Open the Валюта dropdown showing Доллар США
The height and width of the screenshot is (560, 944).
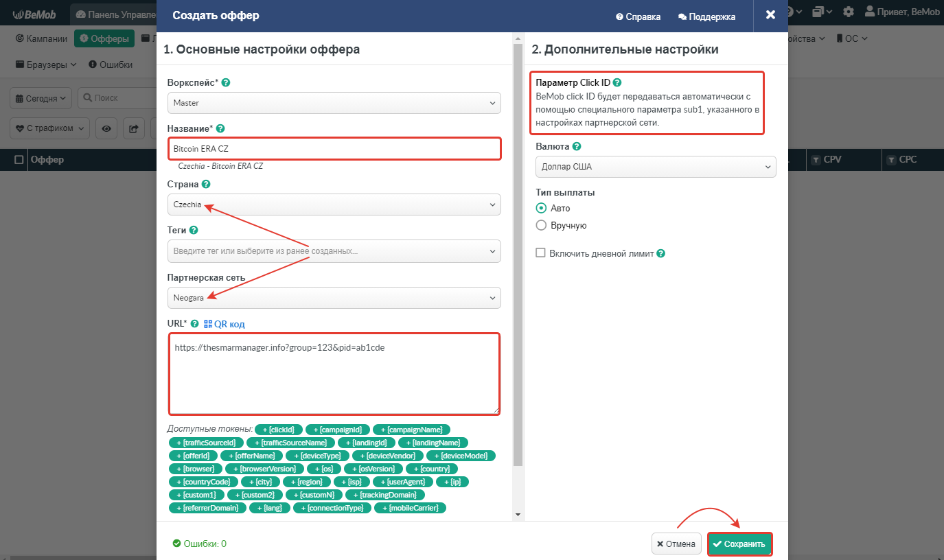(x=656, y=167)
